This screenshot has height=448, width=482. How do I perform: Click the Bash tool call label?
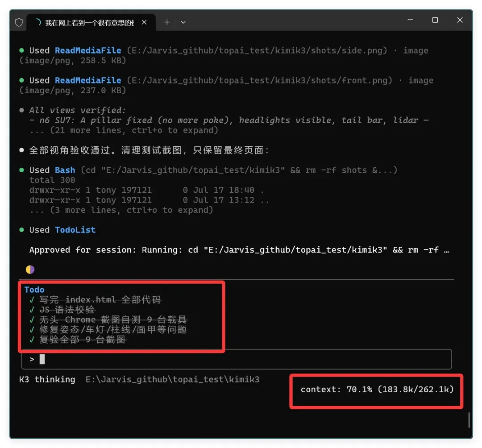point(65,170)
